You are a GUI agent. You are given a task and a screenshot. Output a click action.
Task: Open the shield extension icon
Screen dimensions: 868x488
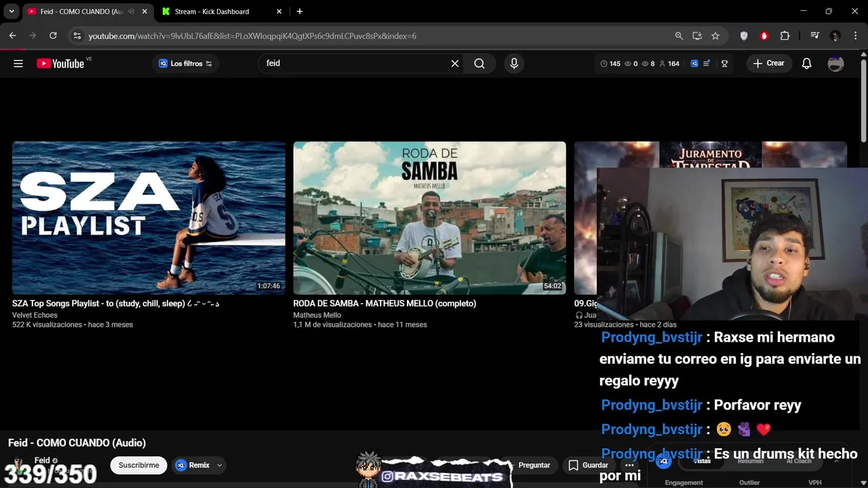(744, 36)
